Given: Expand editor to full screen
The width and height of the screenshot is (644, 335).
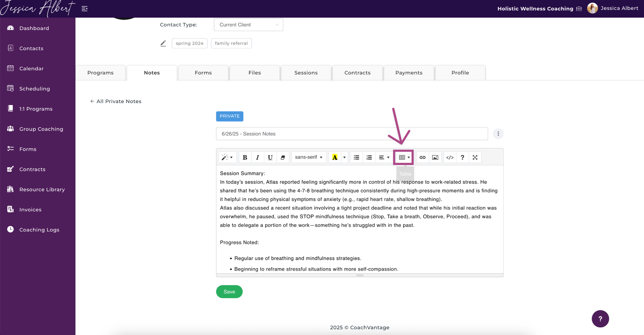Looking at the screenshot, I should coord(475,157).
